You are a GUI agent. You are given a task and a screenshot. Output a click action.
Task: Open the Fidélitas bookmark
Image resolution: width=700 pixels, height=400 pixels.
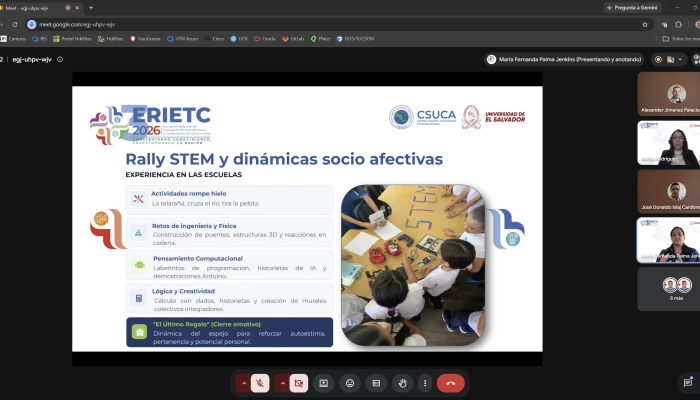(111, 39)
